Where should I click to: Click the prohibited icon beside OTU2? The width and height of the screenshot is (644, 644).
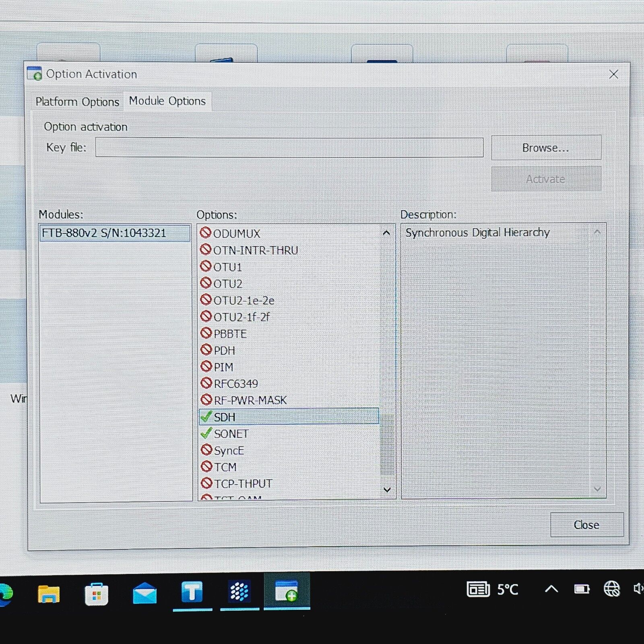(206, 283)
